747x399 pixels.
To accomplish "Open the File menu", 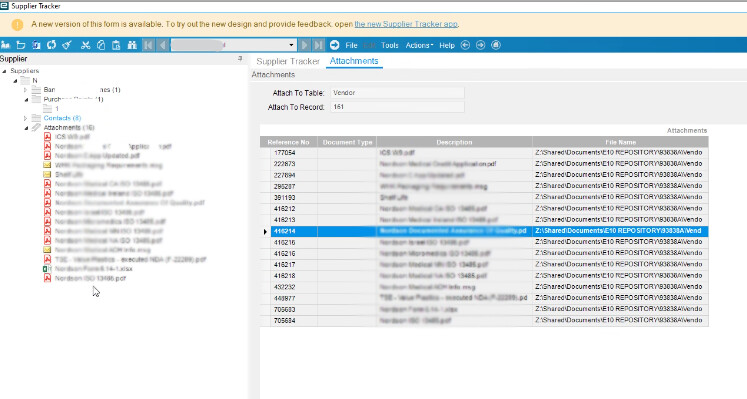I will coord(352,45).
